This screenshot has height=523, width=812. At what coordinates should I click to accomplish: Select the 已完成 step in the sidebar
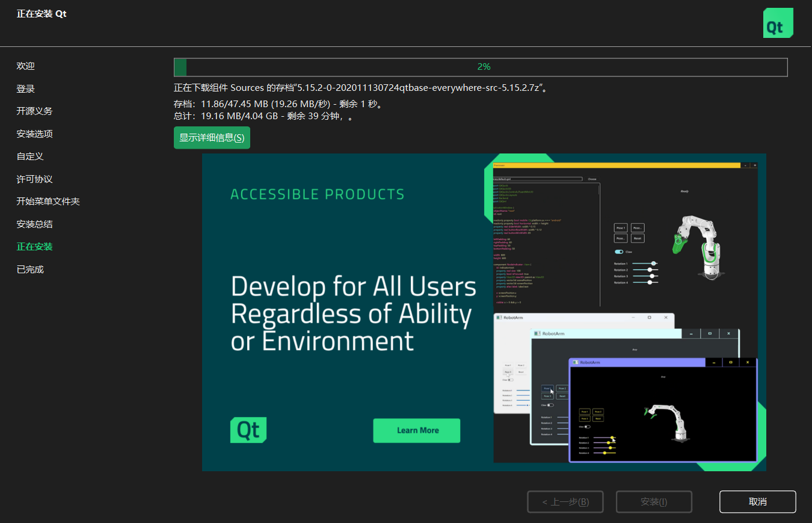coord(30,270)
